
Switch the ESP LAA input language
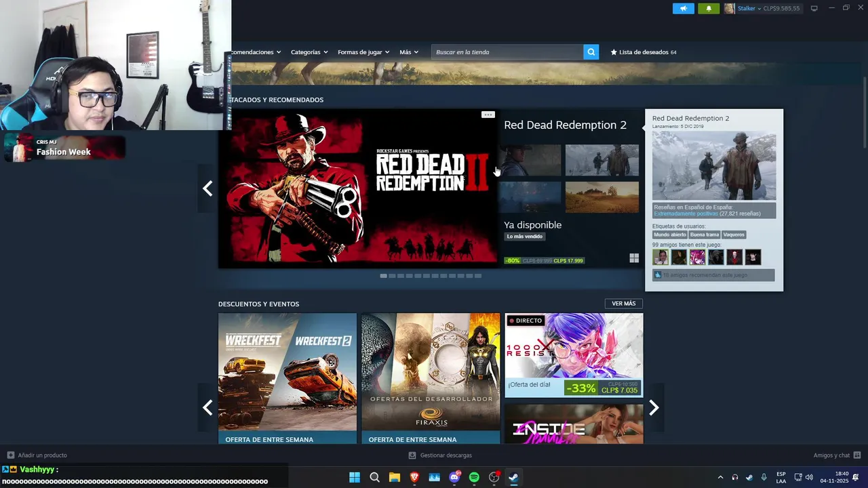[781, 477]
